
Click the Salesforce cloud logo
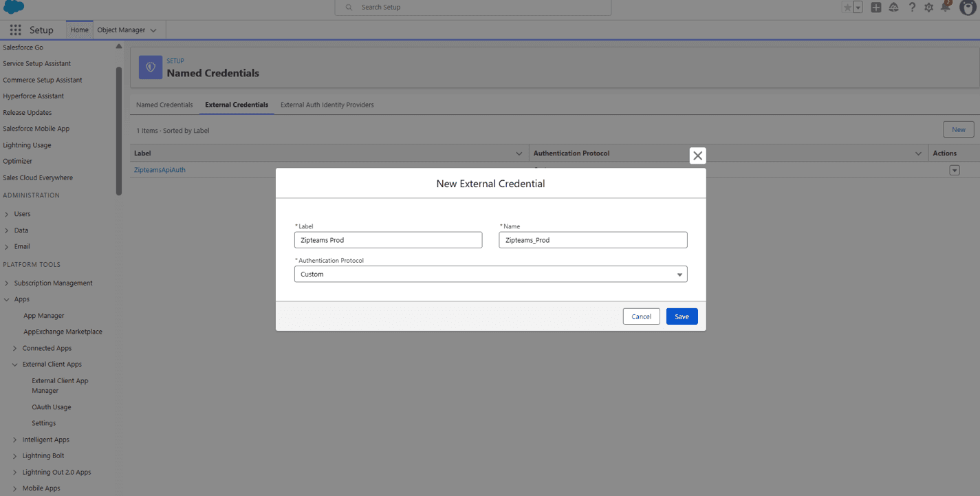click(14, 8)
